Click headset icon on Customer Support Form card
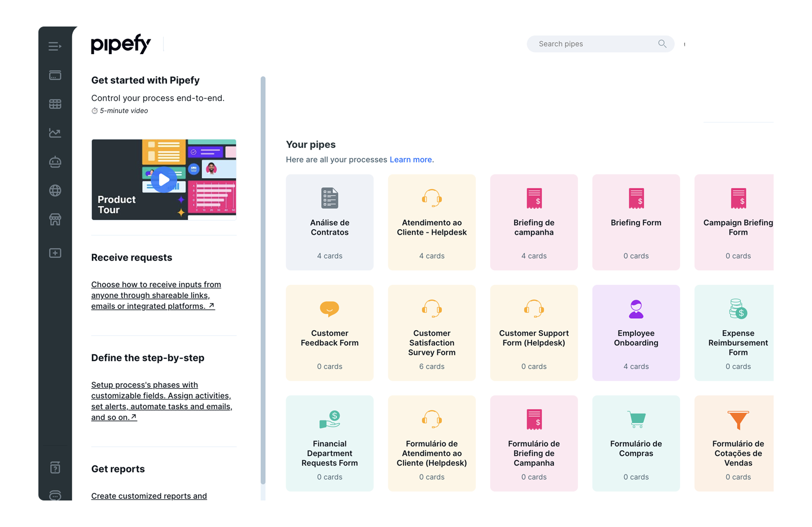This screenshot has height=527, width=812. [x=534, y=309]
